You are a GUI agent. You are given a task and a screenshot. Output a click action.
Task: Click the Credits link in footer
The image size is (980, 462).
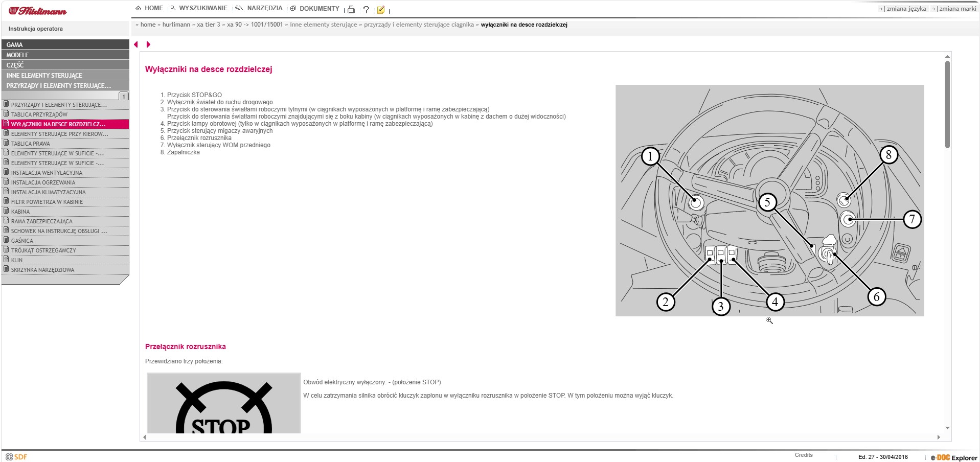coord(804,455)
